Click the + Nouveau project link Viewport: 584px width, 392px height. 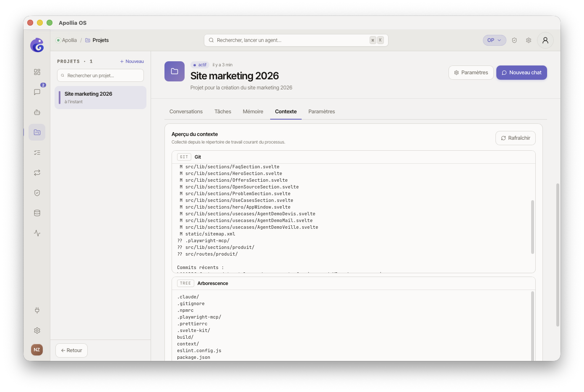pos(132,61)
